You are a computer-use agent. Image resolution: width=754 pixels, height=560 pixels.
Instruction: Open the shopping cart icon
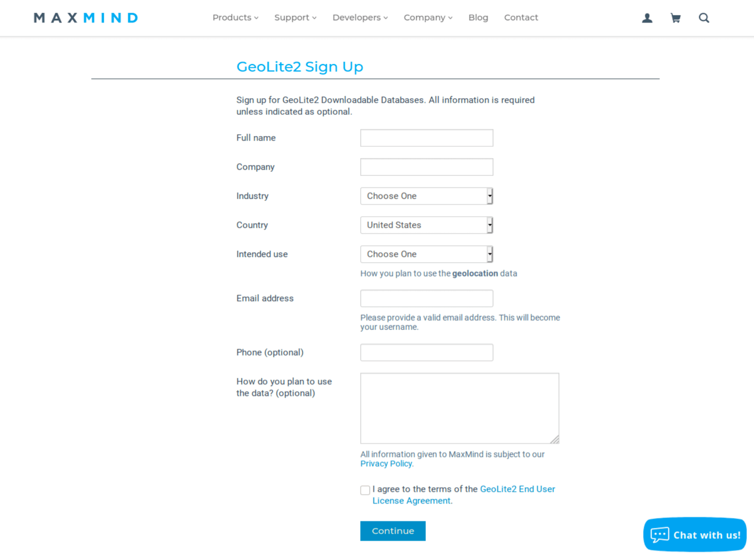pyautogui.click(x=675, y=18)
